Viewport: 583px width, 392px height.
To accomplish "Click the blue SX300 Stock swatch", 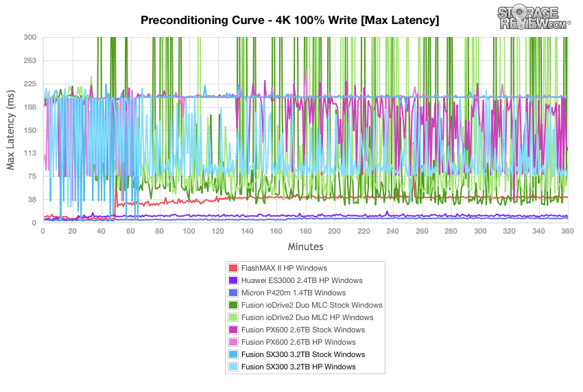I will (233, 354).
